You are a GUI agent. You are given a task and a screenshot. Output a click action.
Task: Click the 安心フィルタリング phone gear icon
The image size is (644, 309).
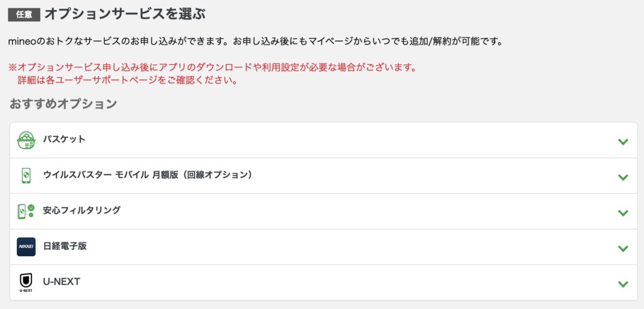tap(26, 211)
